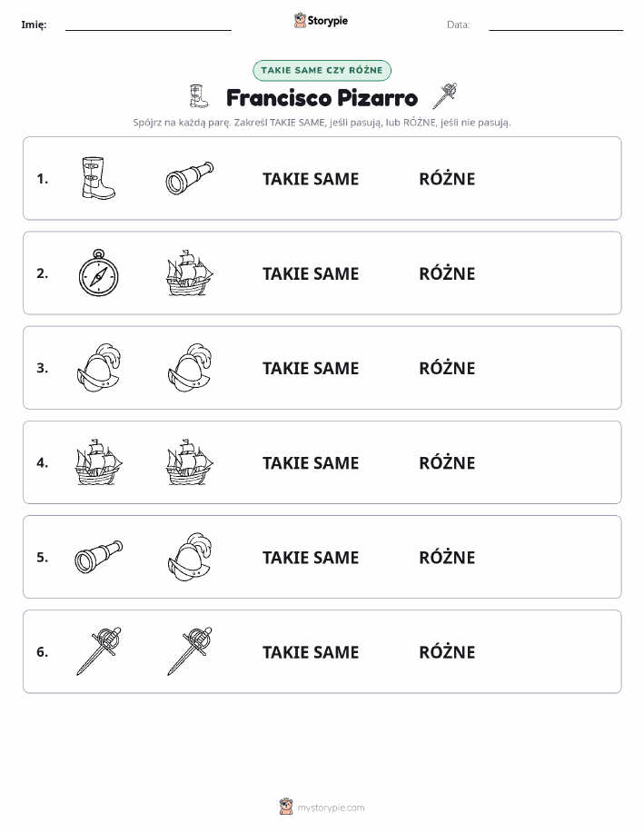Click the TAKIE SAME CZY RÓŻNE badge

pyautogui.click(x=322, y=70)
